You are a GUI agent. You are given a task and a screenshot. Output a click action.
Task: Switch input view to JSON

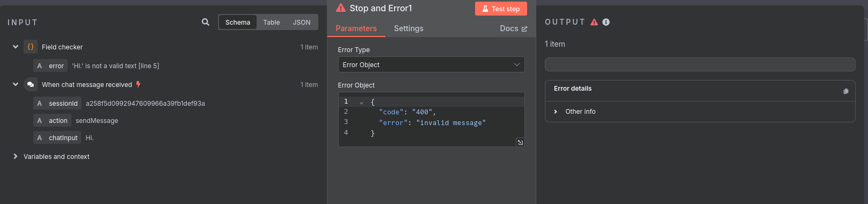click(x=302, y=22)
